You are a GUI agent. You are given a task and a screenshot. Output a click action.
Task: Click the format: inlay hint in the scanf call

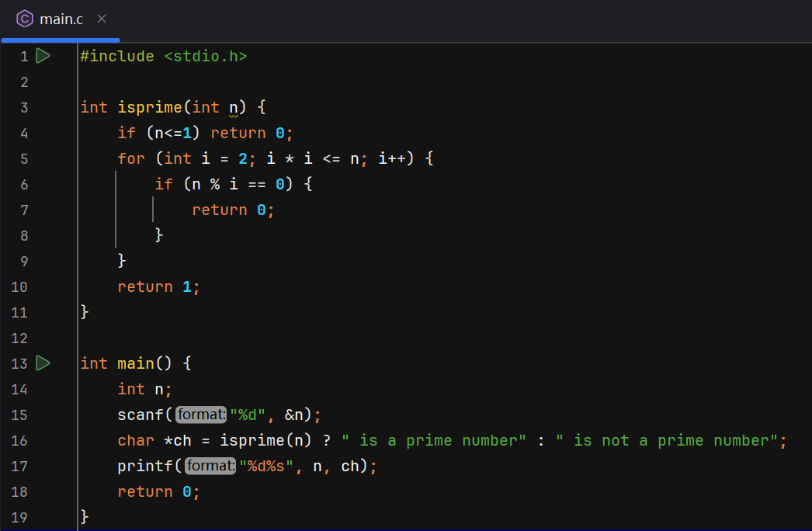pos(200,414)
